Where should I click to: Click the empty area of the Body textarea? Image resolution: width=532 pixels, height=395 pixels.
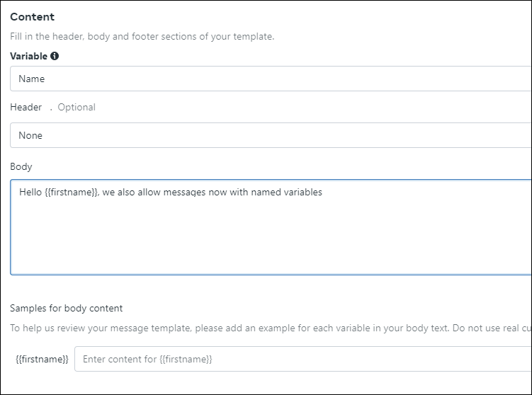pos(269,241)
